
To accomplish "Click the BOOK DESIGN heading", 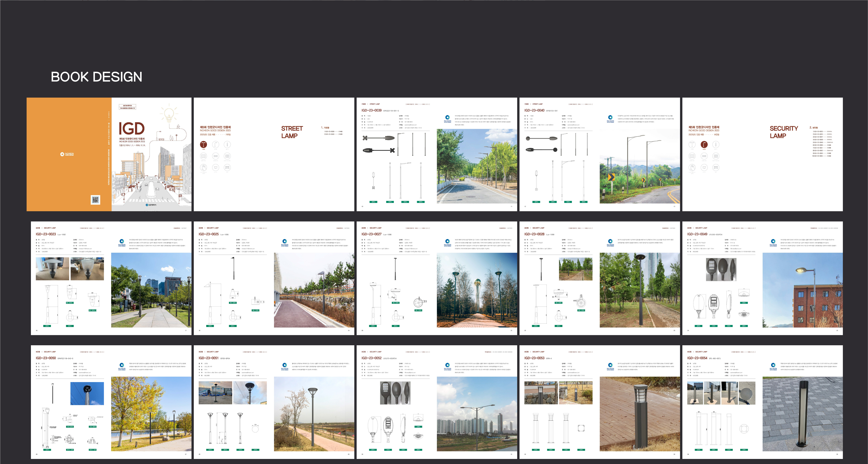I will tap(96, 77).
